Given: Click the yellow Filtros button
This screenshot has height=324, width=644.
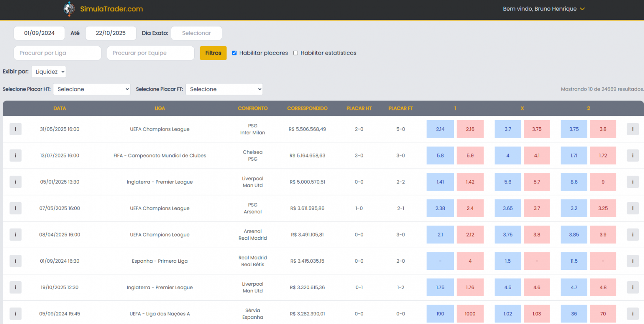Looking at the screenshot, I should point(213,53).
